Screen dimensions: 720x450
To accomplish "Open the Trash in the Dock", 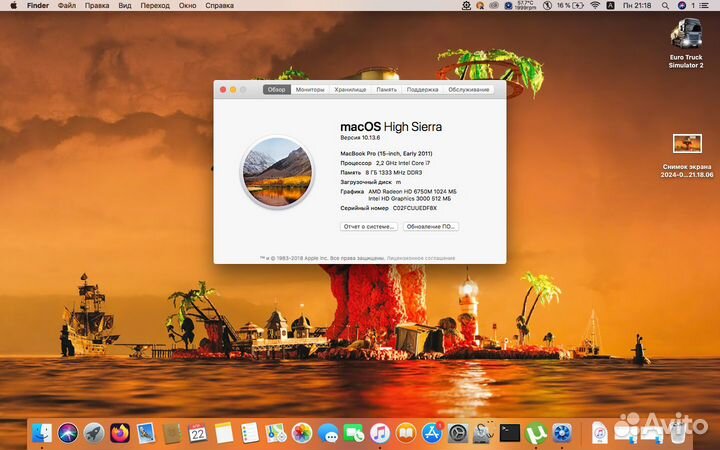I will point(677,433).
